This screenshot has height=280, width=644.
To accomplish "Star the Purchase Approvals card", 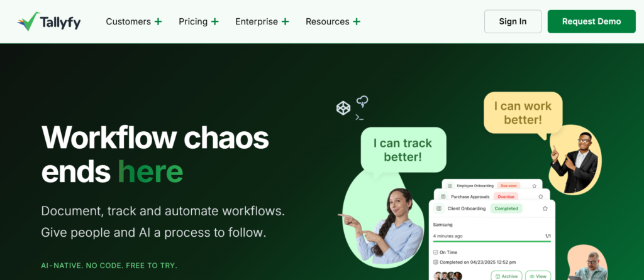I will tap(540, 197).
